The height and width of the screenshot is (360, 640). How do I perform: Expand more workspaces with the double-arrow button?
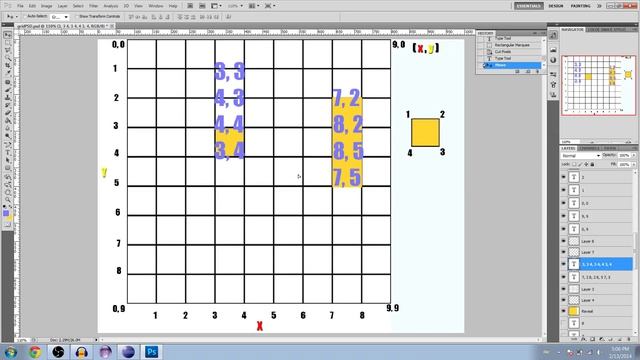(599, 6)
